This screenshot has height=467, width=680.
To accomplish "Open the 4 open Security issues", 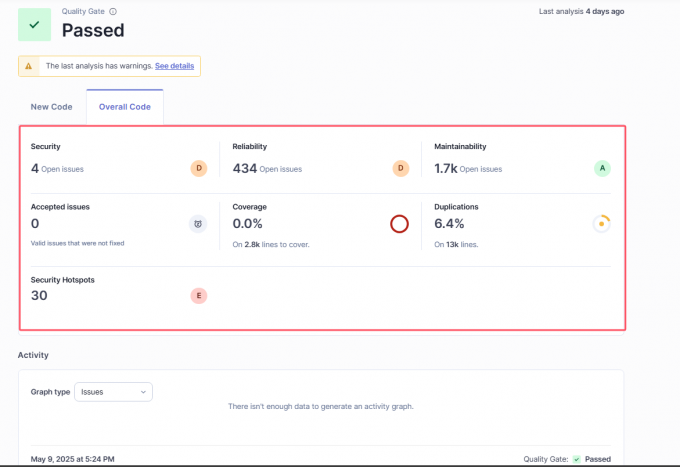I will coord(35,168).
